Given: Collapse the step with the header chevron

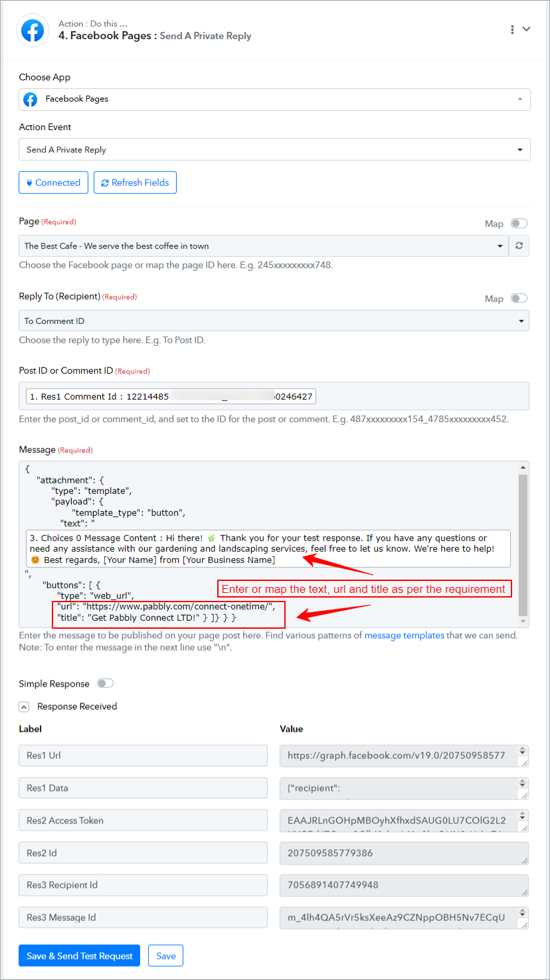Looking at the screenshot, I should (x=527, y=29).
